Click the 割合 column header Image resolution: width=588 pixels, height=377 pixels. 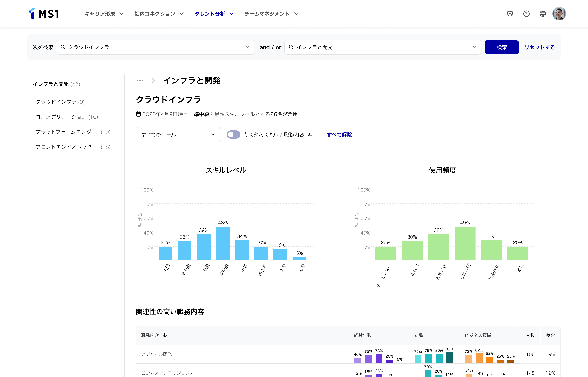tap(551, 335)
